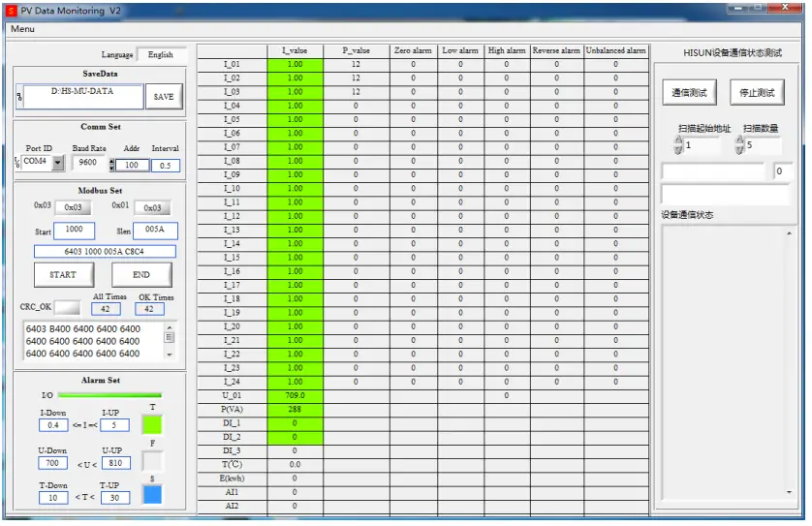Click the E(kwh) row label
Viewport: 812px width, 526px height.
[232, 479]
